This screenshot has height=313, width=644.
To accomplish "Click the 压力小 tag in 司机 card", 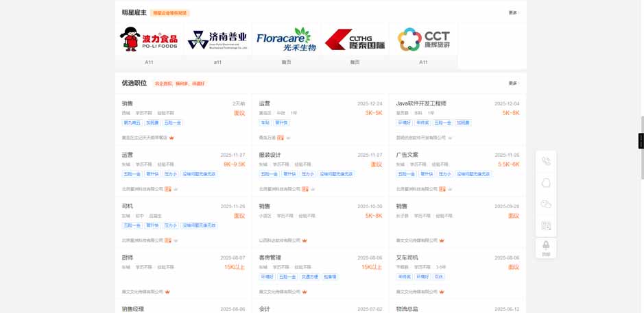I will tap(171, 225).
